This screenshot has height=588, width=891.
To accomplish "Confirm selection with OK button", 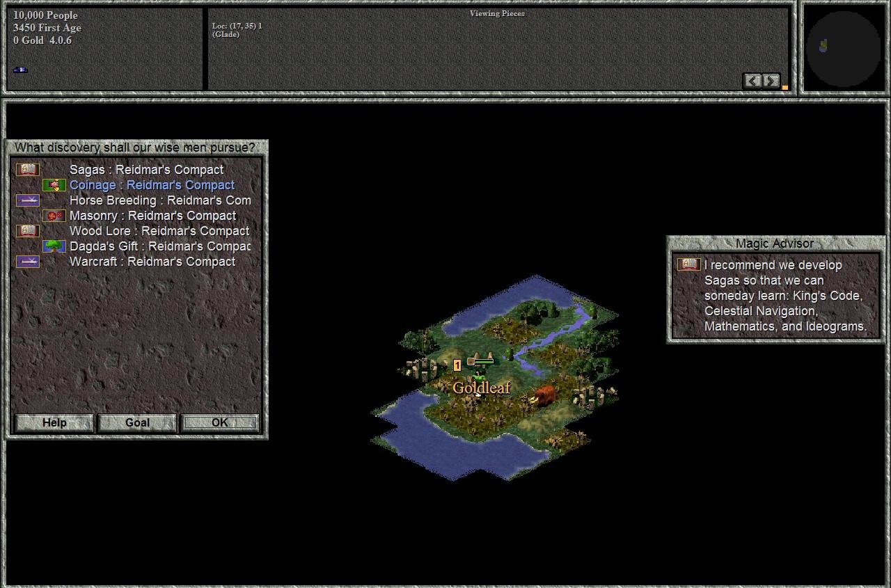I will (219, 422).
